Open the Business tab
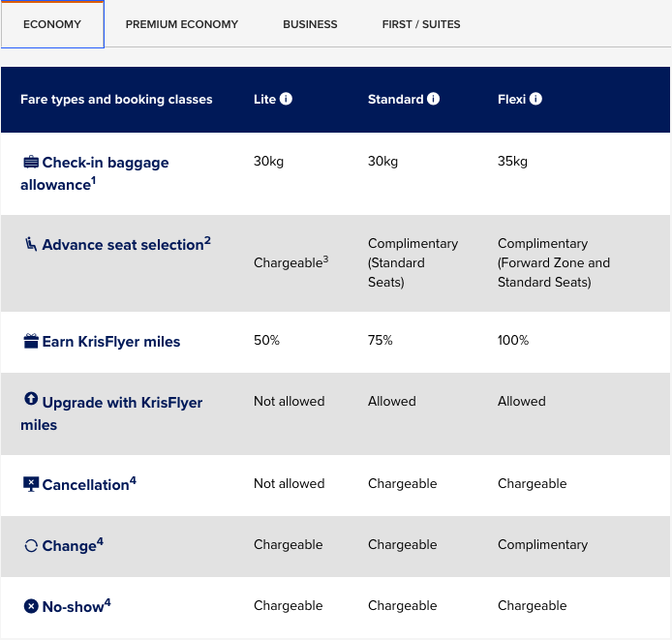This screenshot has height=640, width=672. tap(310, 24)
